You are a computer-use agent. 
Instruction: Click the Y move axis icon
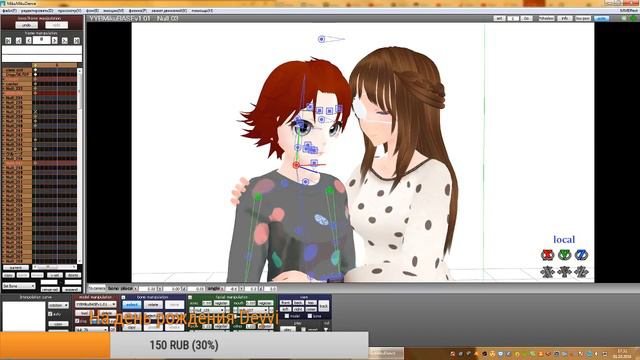(564, 272)
